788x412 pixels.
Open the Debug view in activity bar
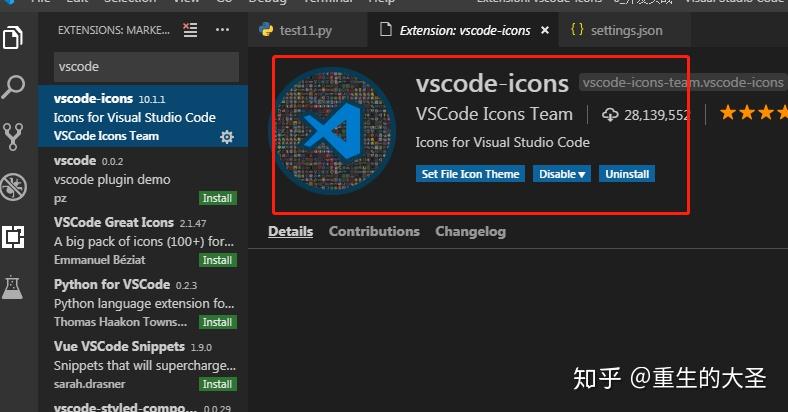(x=13, y=187)
